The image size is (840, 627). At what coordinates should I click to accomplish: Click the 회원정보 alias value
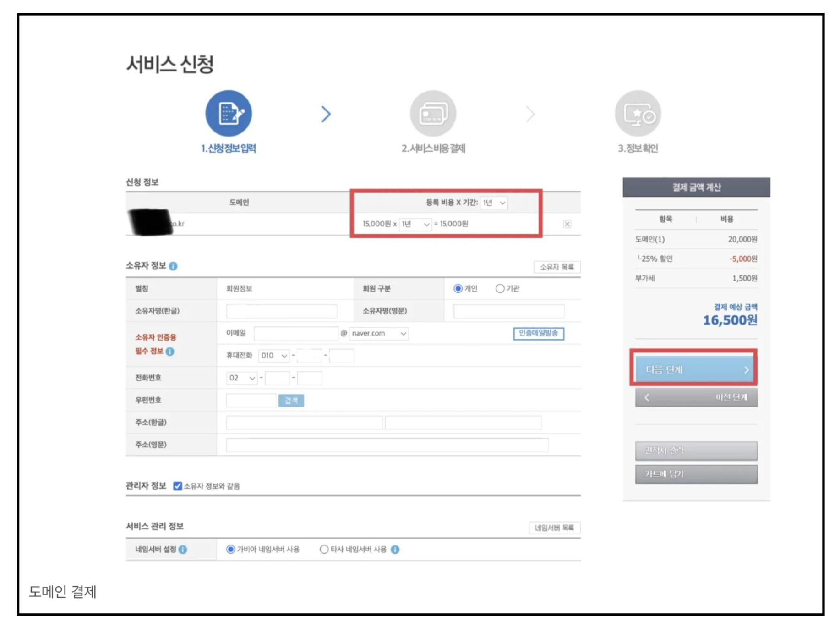(x=239, y=288)
